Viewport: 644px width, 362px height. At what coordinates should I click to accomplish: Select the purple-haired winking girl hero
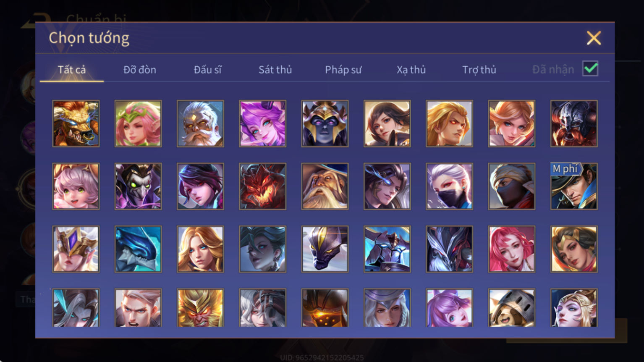tap(262, 123)
